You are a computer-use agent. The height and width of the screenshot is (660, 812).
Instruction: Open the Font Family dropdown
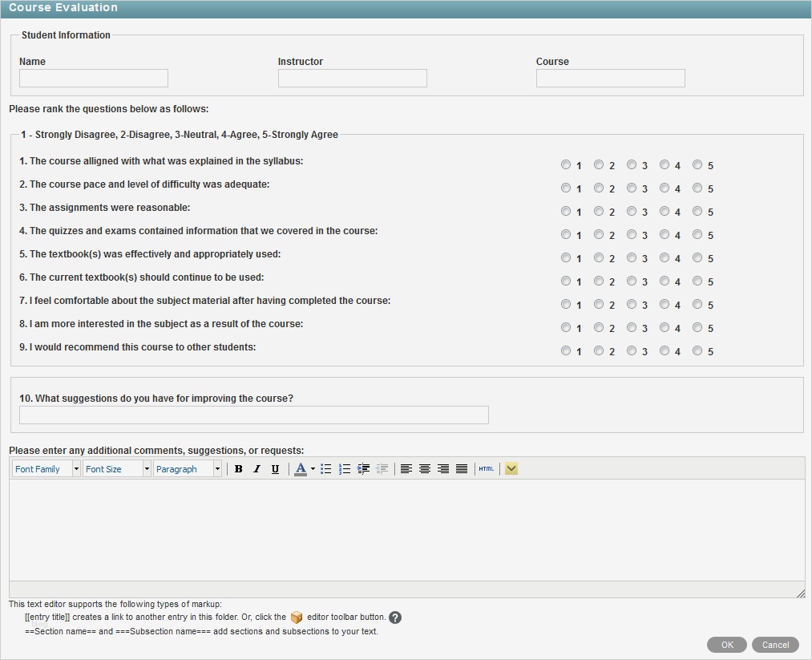pos(46,469)
